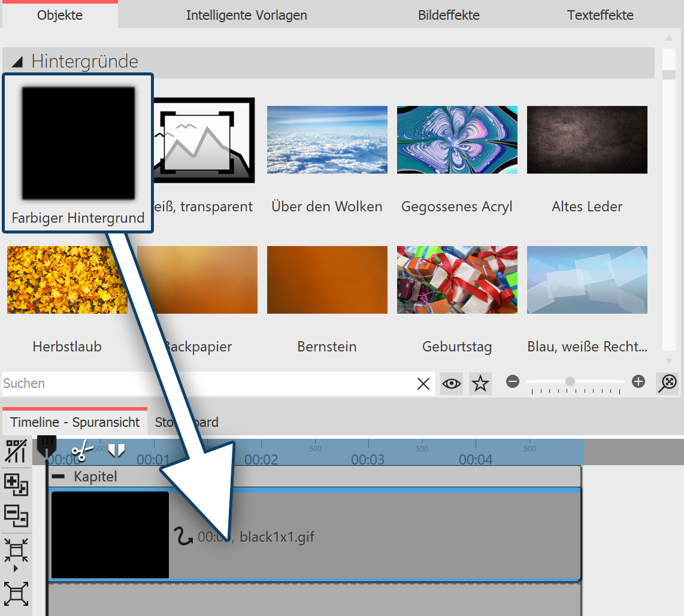Click the thumbnail size slider handle
The width and height of the screenshot is (684, 616).
[570, 381]
